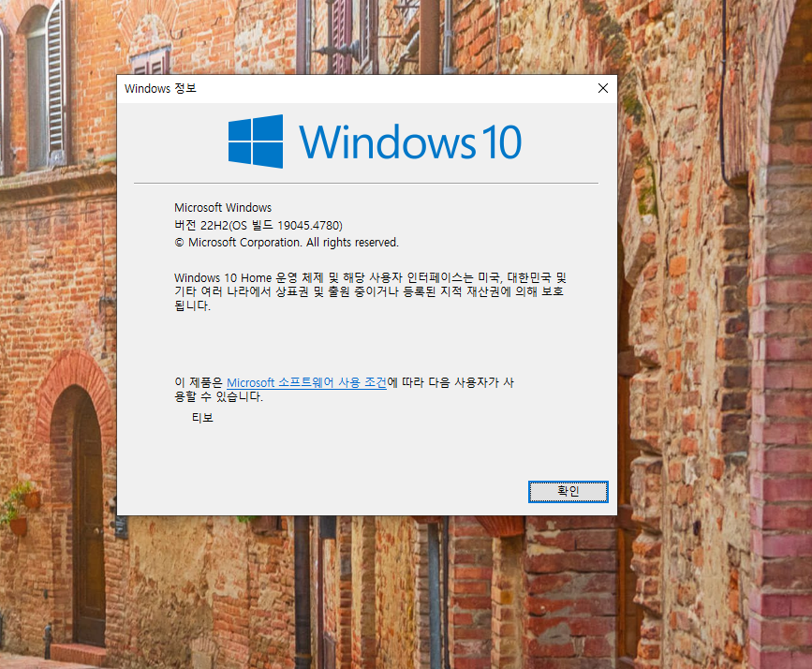
Task: Click the version text '버전 22H2(OS 빌드 19045.4780)'
Action: [x=258, y=226]
